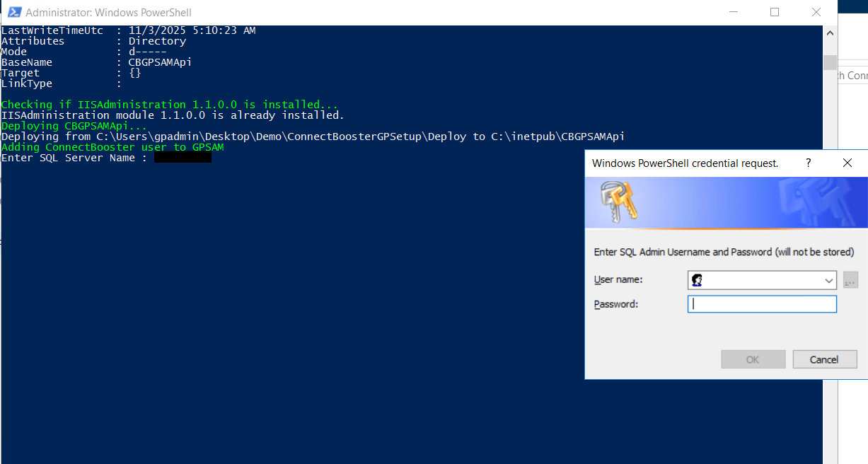Click the "Password:" label
Viewport: 868px width, 464px height.
(615, 304)
